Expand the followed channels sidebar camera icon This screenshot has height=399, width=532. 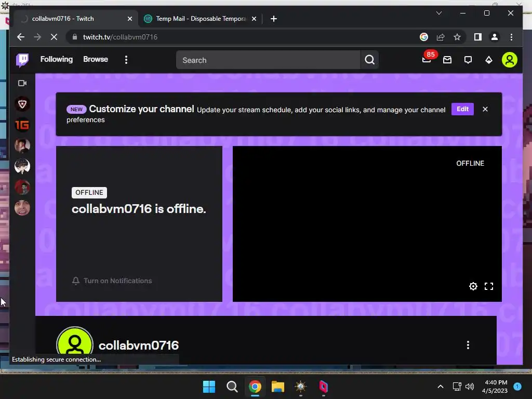click(x=22, y=83)
